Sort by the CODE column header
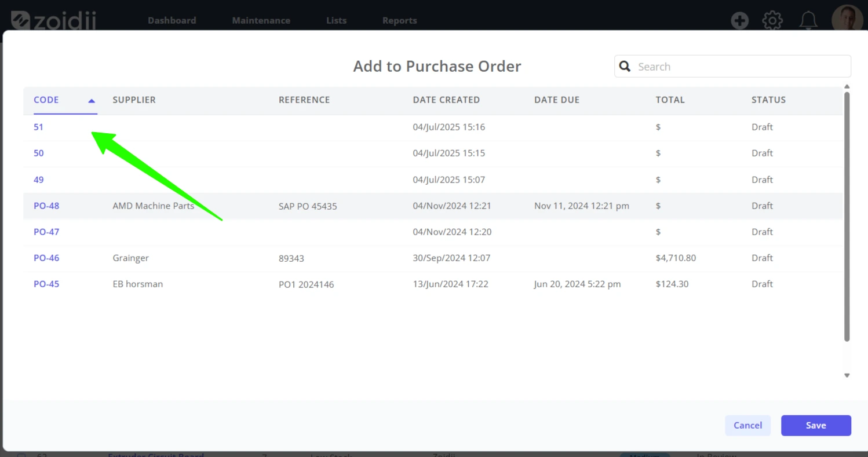The image size is (868, 457). tap(46, 100)
